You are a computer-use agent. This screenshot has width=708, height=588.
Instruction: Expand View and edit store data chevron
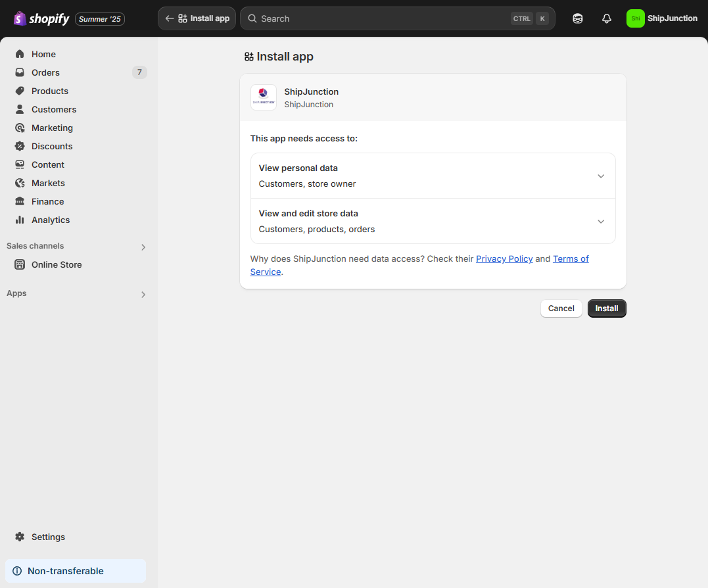click(x=601, y=222)
